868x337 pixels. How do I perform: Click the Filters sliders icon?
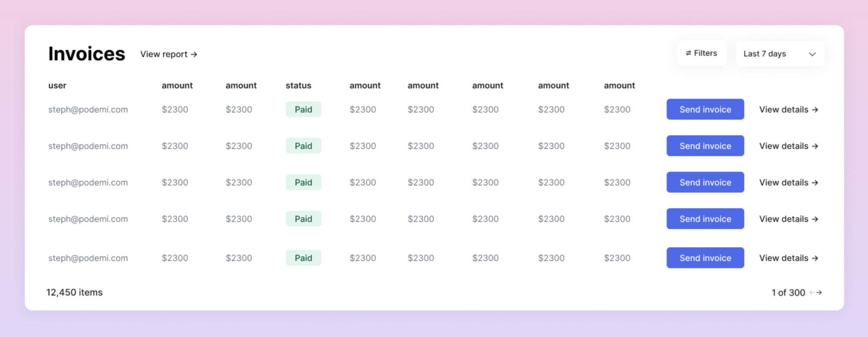[688, 53]
